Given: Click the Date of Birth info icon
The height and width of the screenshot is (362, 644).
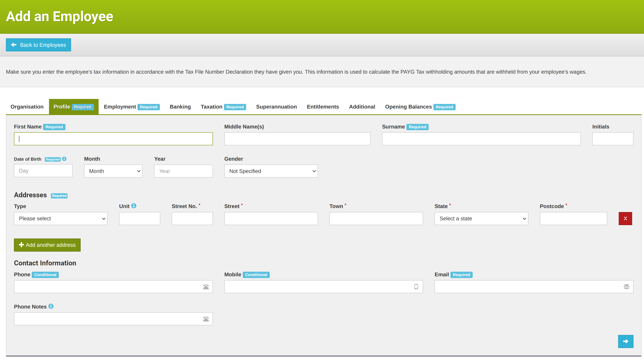Looking at the screenshot, I should (65, 159).
